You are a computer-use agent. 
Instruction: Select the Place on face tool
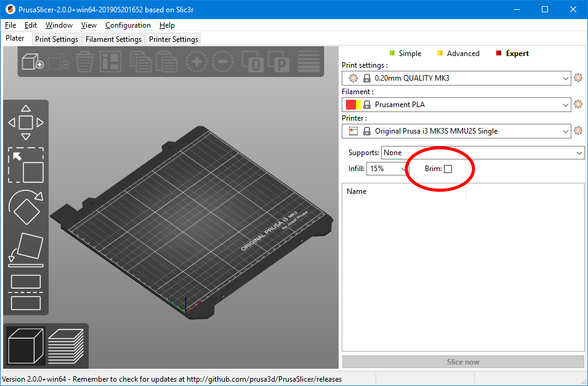click(26, 250)
